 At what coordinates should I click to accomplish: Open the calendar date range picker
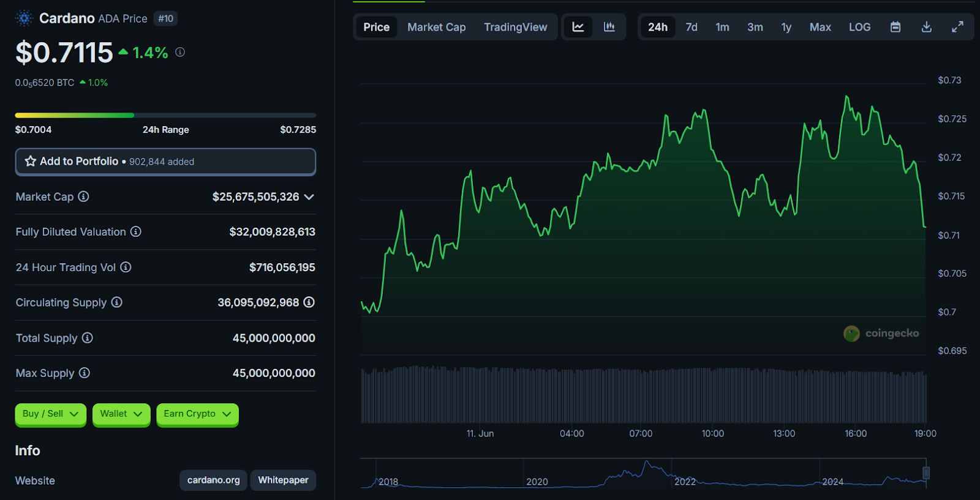895,27
